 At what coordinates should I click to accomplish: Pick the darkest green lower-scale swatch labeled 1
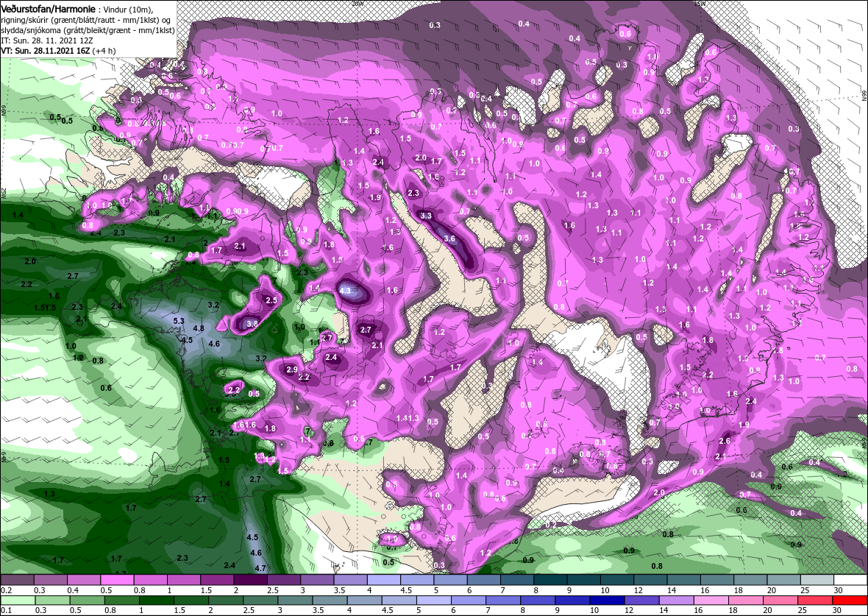click(156, 601)
